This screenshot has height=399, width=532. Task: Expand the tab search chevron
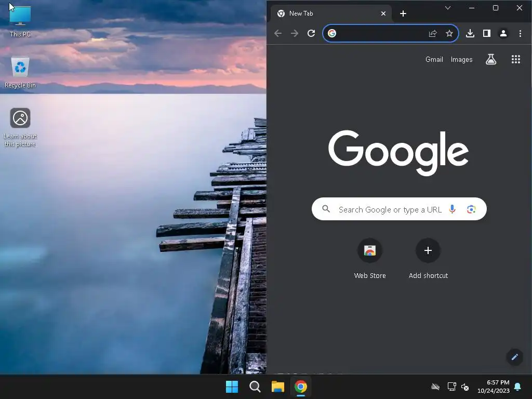448,8
